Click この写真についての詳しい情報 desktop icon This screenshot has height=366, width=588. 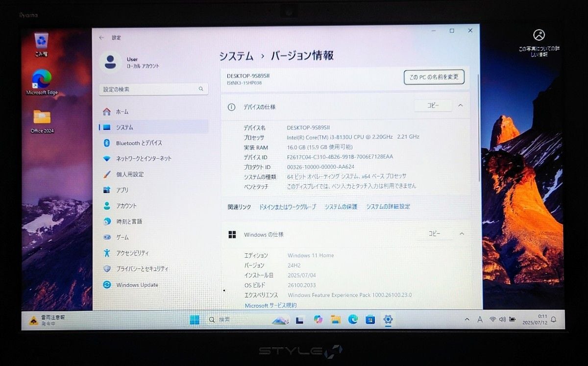[x=539, y=43]
